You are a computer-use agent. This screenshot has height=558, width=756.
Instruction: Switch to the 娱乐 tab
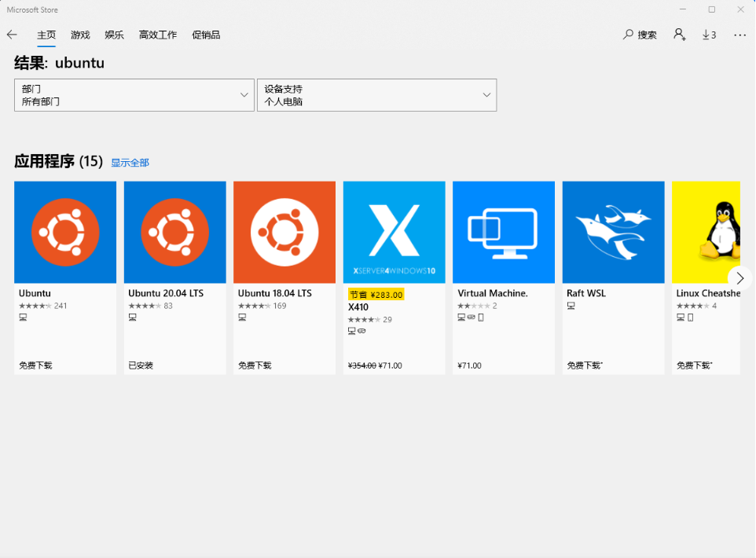pos(114,35)
